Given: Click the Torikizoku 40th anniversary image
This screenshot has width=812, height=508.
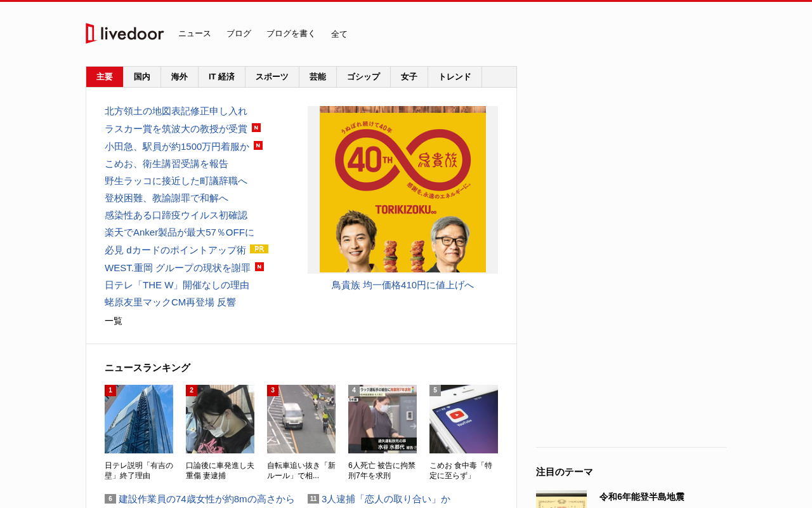Looking at the screenshot, I should pos(403,189).
